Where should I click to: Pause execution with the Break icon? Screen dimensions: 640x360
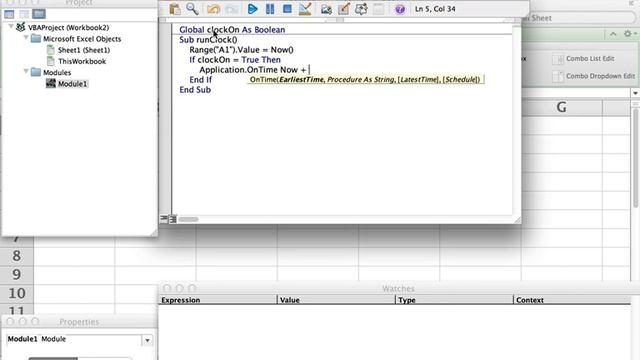coord(270,9)
